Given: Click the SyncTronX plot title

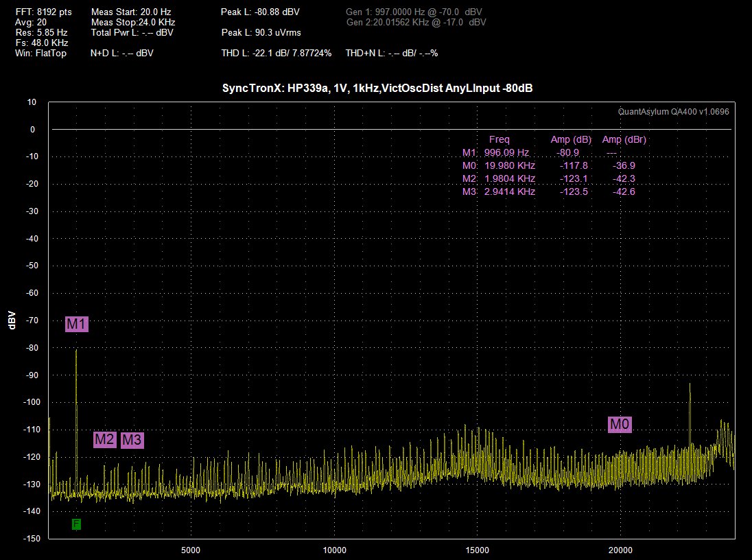Looking at the screenshot, I should [377, 89].
